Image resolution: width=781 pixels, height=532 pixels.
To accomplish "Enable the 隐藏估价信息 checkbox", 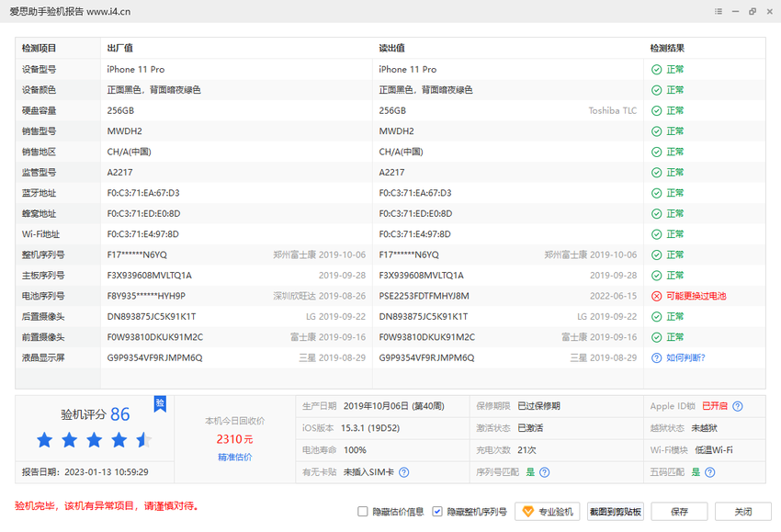I will pos(363,512).
